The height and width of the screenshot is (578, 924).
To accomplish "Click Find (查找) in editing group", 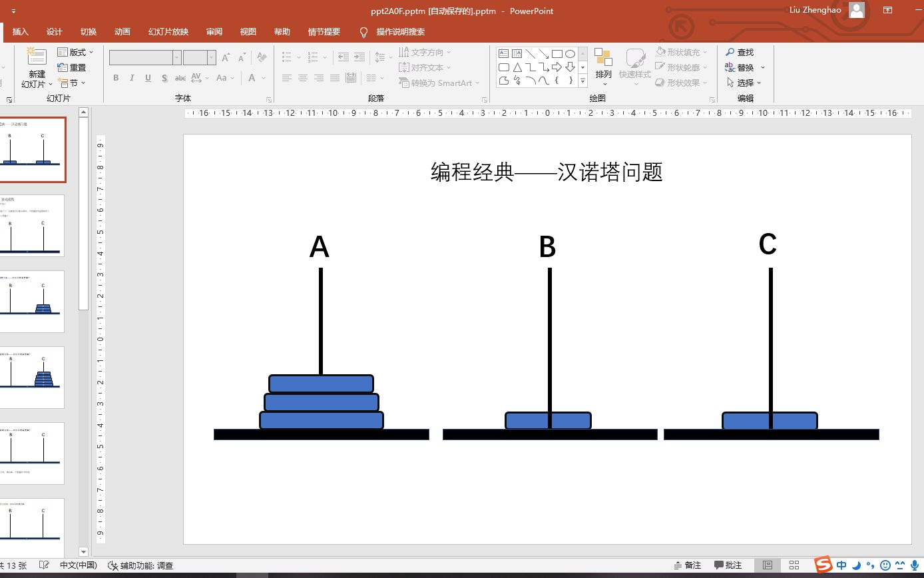I will (x=740, y=52).
